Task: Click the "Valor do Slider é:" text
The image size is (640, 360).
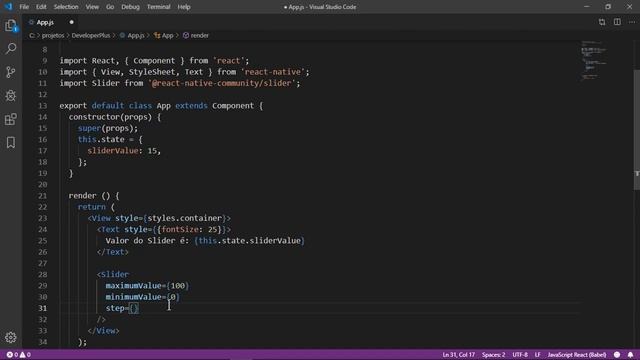Action: click(148, 241)
